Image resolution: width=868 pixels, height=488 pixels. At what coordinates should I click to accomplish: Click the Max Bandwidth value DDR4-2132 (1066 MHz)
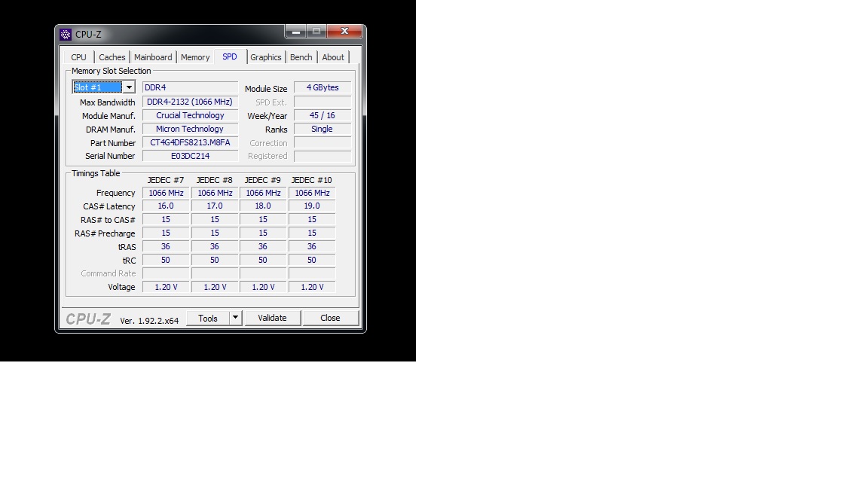(190, 102)
